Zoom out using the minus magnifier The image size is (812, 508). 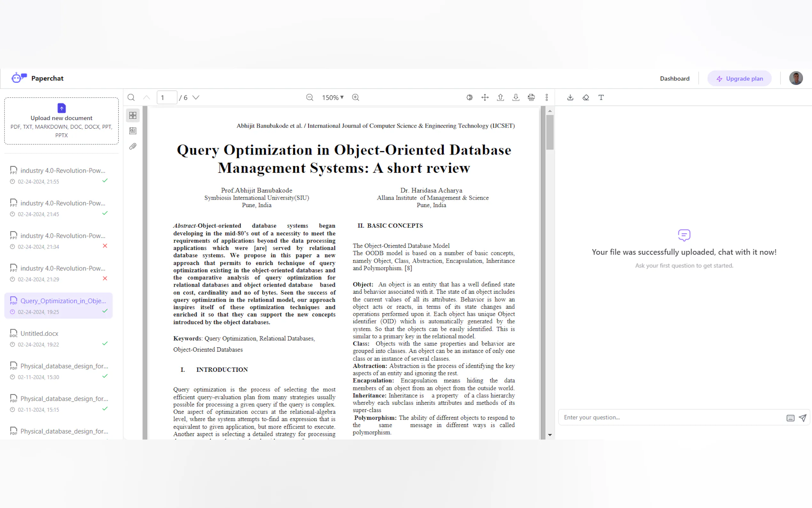(309, 98)
